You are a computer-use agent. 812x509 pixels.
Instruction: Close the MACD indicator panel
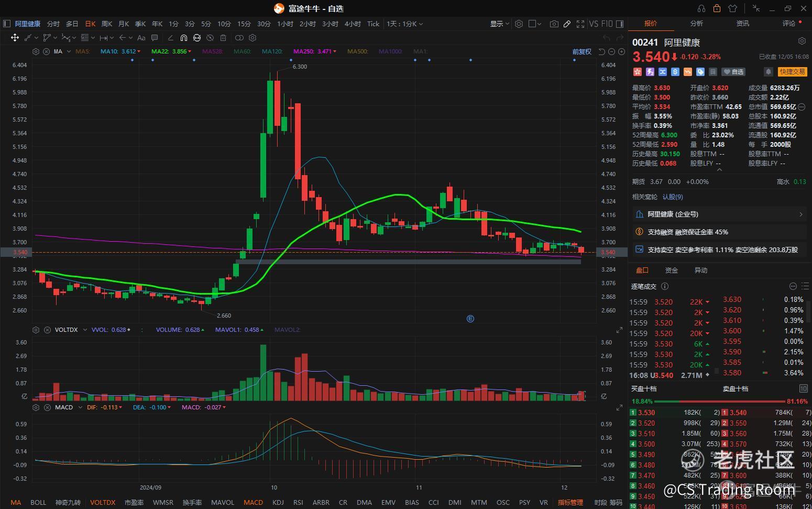tap(47, 407)
